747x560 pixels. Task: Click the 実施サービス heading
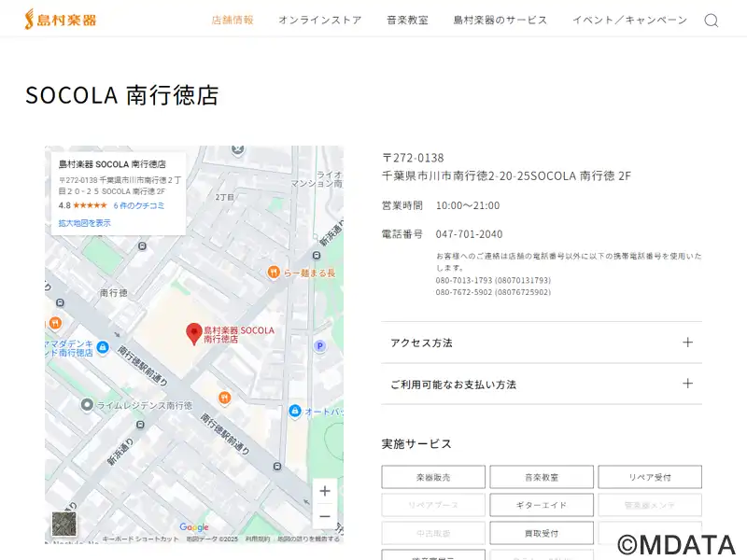[416, 444]
